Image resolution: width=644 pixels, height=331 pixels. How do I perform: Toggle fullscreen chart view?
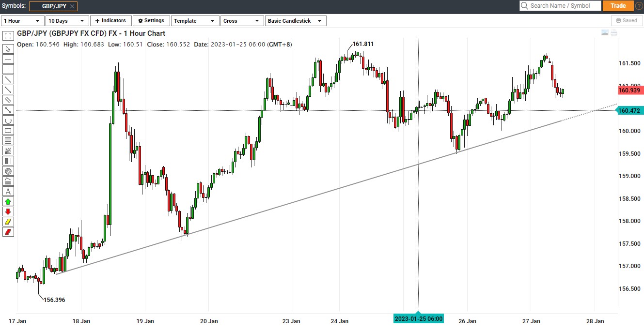(x=8, y=36)
